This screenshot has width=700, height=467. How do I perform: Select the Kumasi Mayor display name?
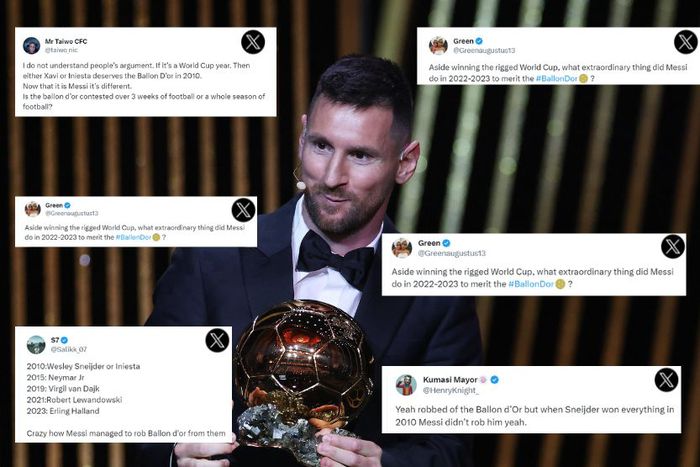point(450,379)
